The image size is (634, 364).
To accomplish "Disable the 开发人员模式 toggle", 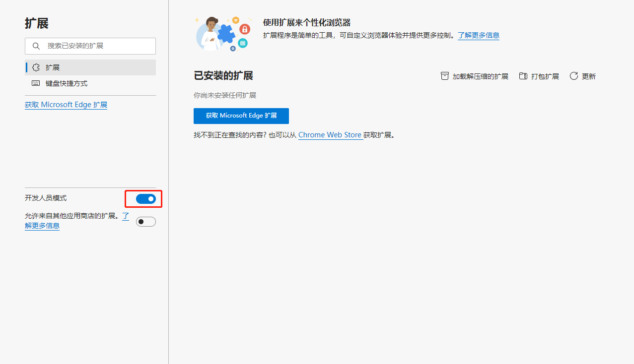I will tap(146, 199).
